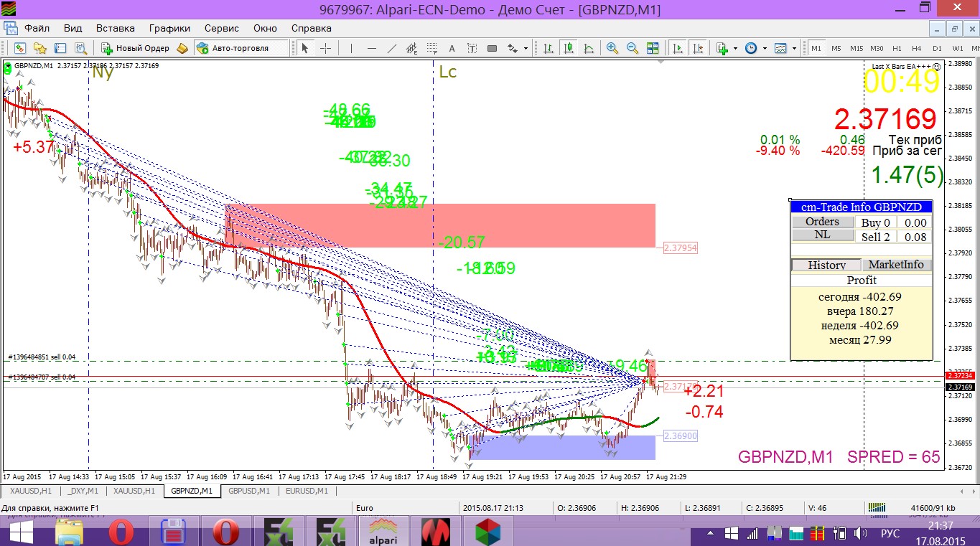
Task: Click the Orders button in trade info
Action: click(822, 222)
